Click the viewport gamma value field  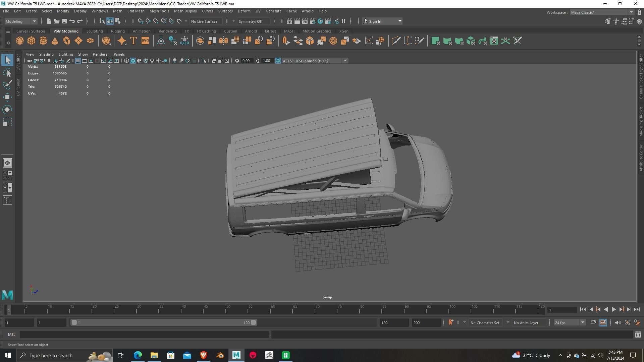(267, 61)
